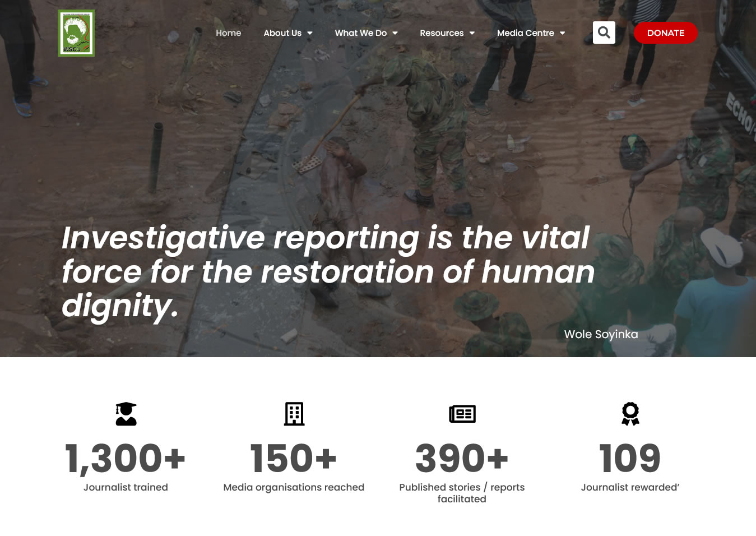Open the What We Do menu

(x=361, y=33)
